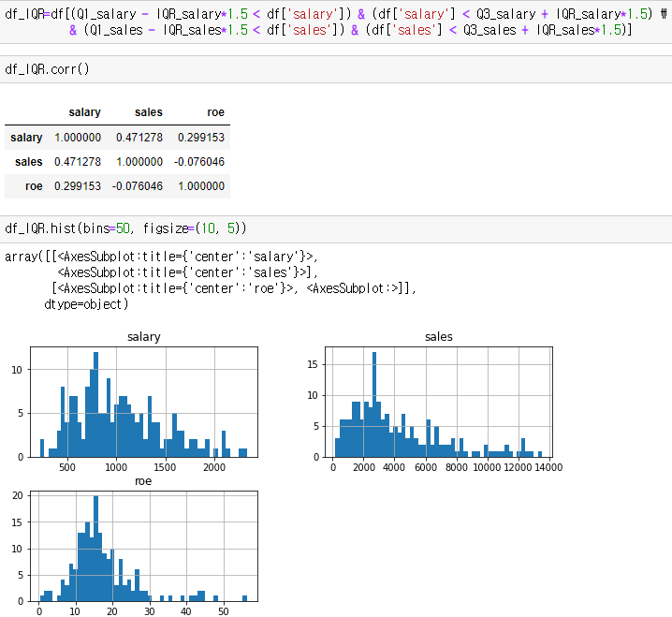Click the roe row label

pos(34,186)
